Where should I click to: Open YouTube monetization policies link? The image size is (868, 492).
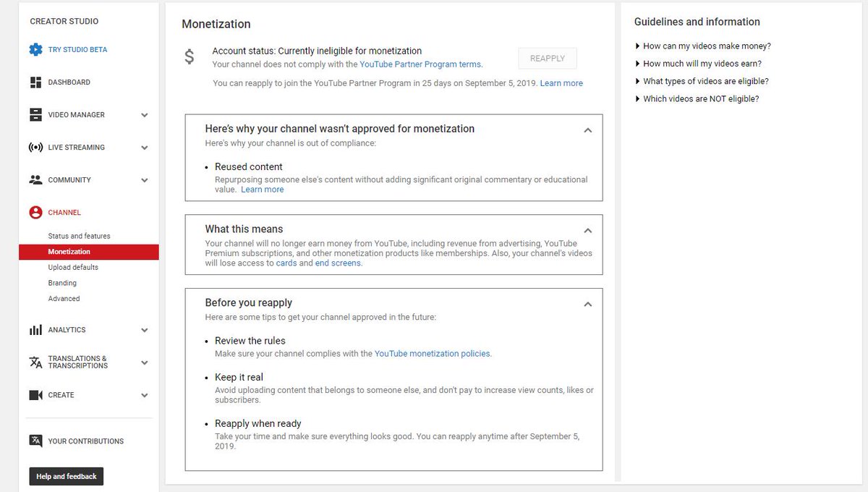coord(433,354)
